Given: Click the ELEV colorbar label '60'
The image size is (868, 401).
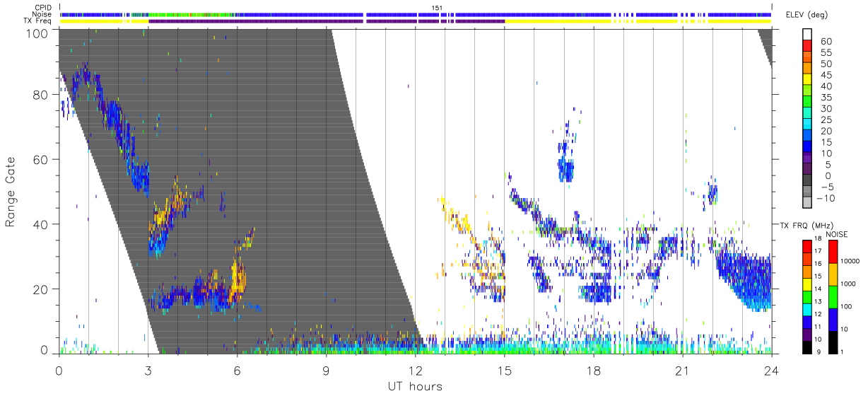Looking at the screenshot, I should point(826,42).
